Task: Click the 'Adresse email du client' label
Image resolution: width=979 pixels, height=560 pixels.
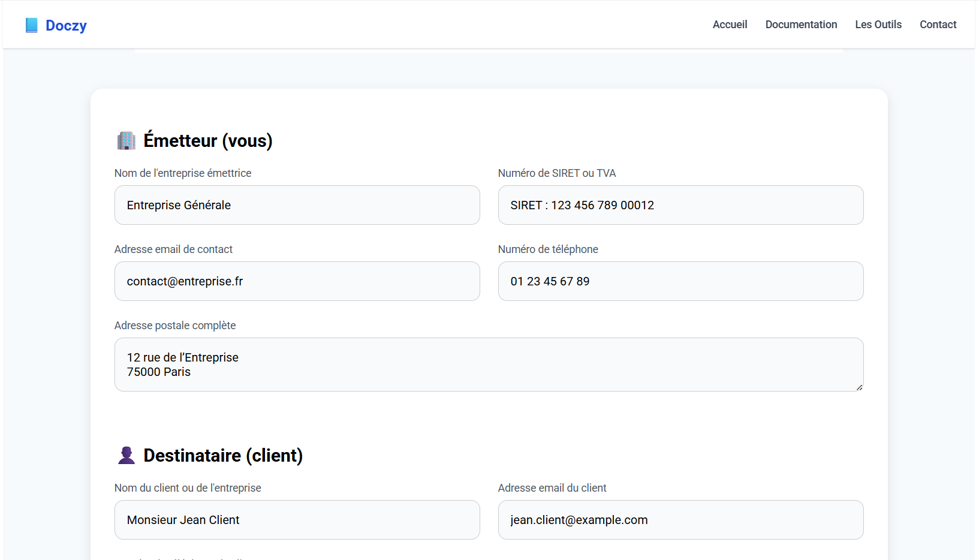Action: (x=552, y=488)
